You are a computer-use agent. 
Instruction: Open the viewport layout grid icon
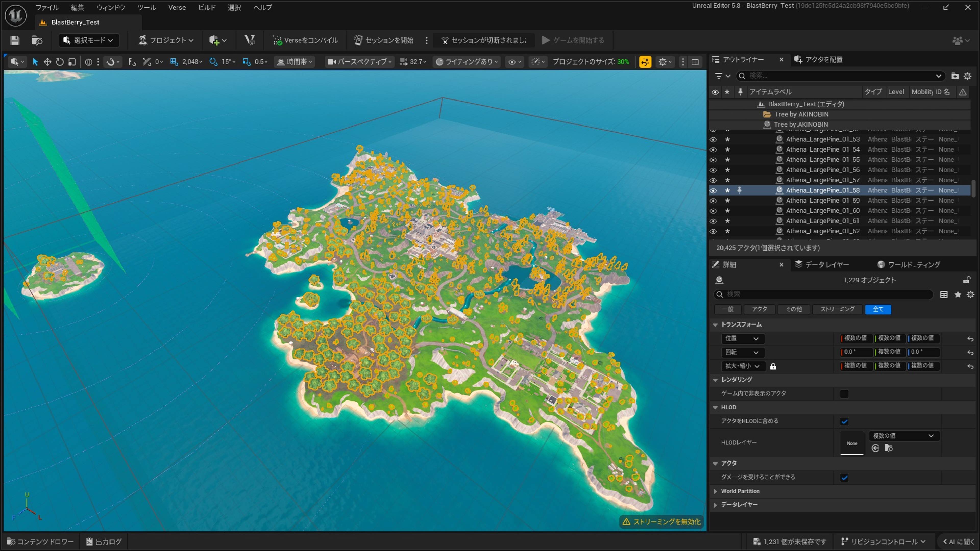coord(695,61)
